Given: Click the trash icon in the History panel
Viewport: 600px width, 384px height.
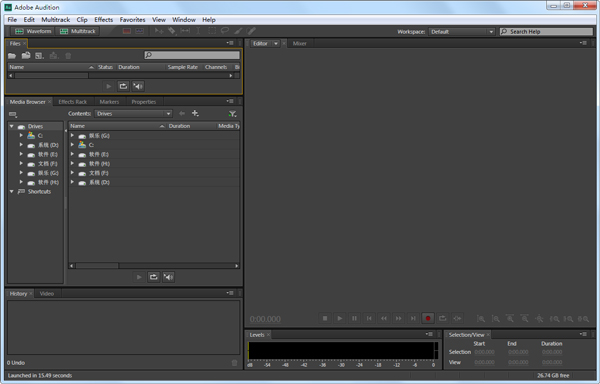Looking at the screenshot, I should 235,363.
